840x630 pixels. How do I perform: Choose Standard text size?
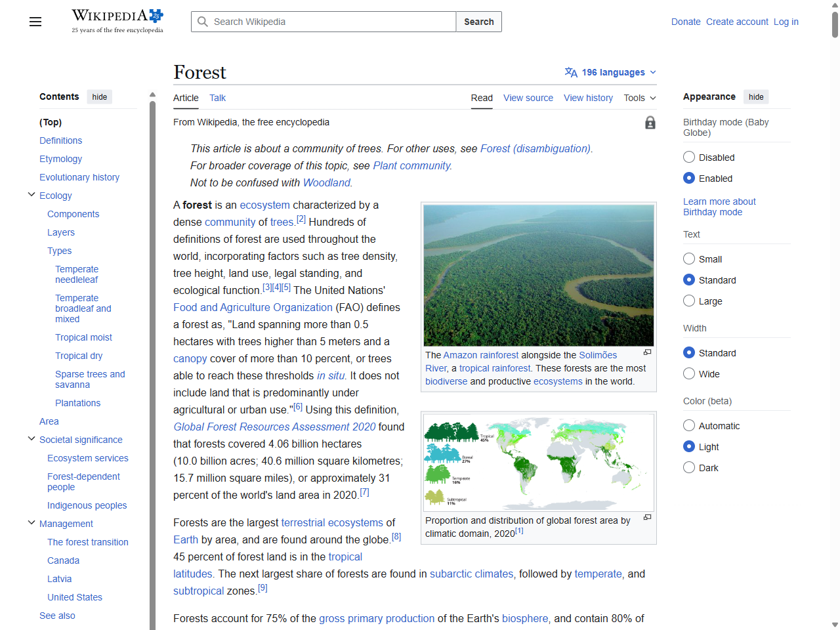[689, 280]
